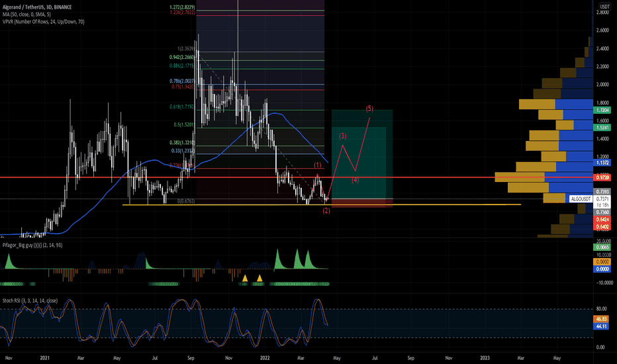This screenshot has width=617, height=364.
Task: Click the 1.272(2.8229) Fibonacci label
Action: (182, 7)
